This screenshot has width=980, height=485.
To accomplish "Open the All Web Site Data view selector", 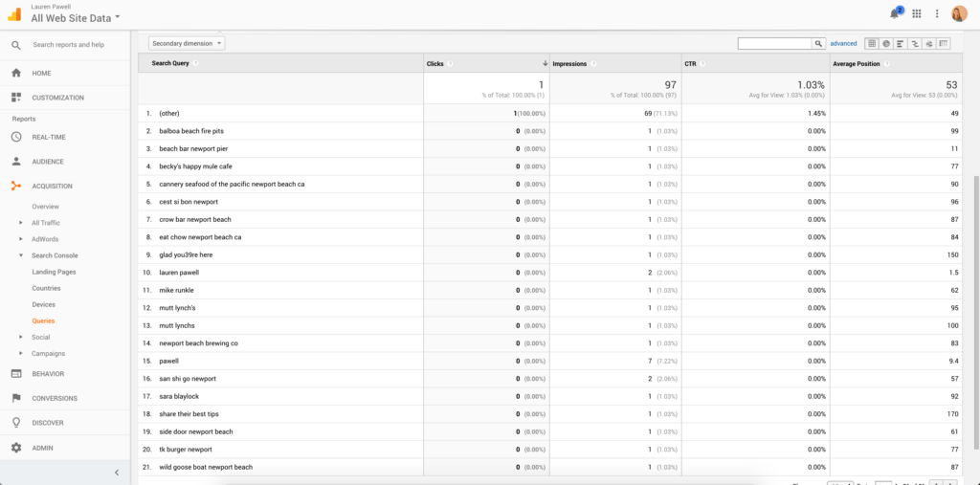I will 75,18.
